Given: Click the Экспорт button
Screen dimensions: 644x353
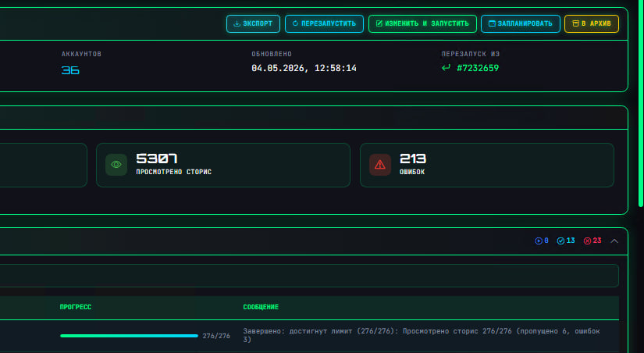Looking at the screenshot, I should pyautogui.click(x=253, y=24).
